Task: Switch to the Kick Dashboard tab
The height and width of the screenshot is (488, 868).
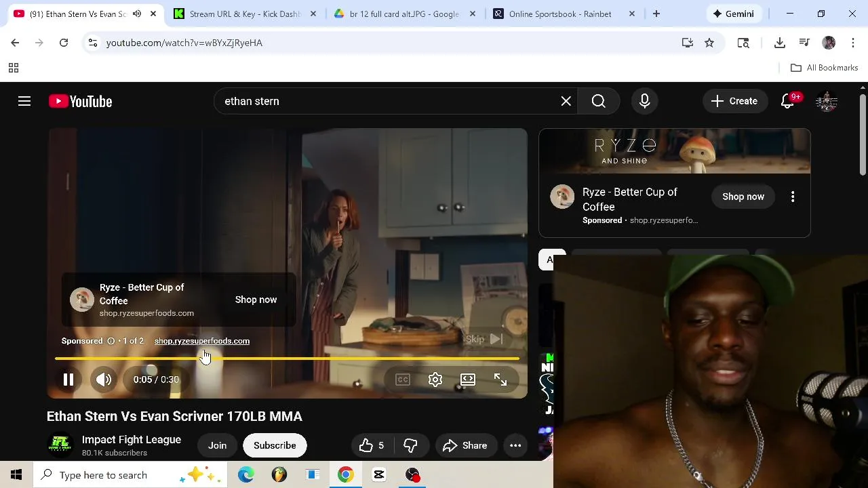Action: tap(244, 14)
